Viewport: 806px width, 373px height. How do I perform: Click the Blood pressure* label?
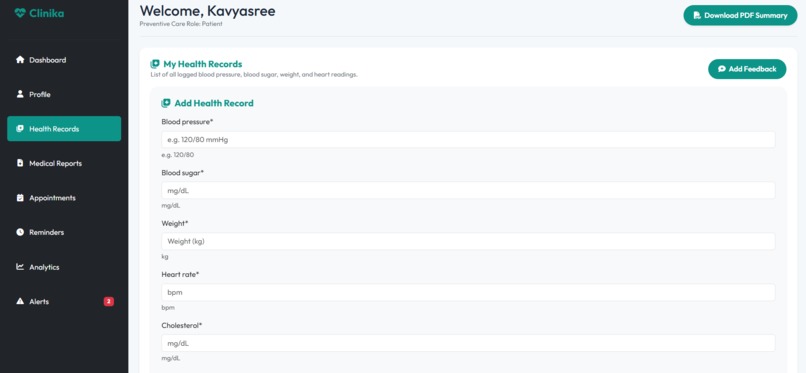click(187, 122)
